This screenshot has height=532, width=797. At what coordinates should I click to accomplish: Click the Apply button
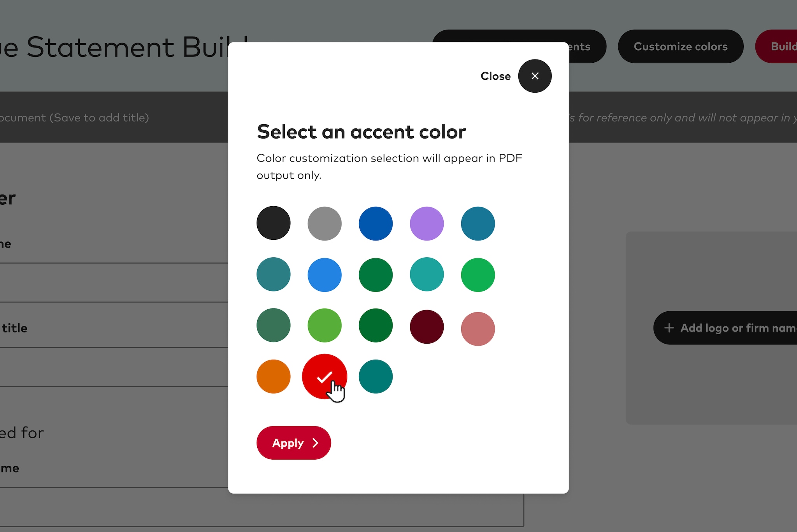[x=293, y=442]
